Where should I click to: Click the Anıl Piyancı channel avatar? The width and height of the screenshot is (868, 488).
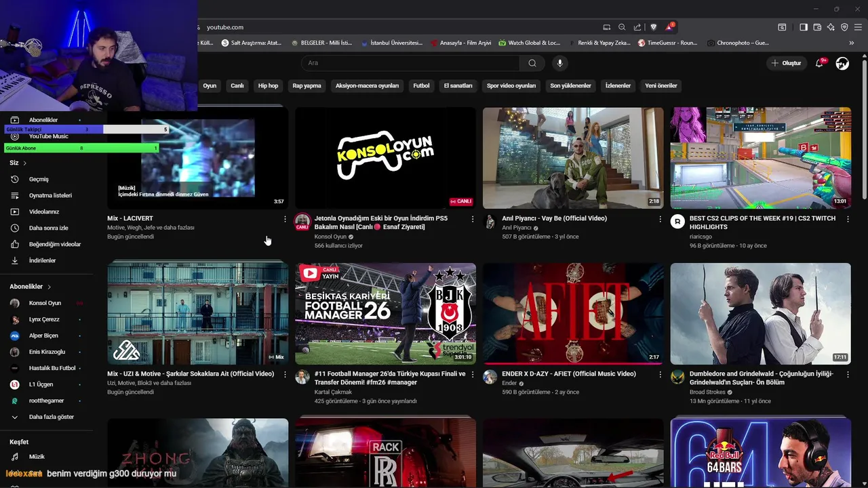490,222
